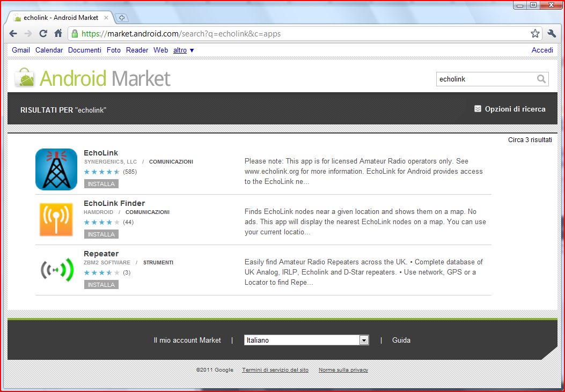
Task: Click the RISULTATI PER "echolink" heading
Action: [63, 110]
